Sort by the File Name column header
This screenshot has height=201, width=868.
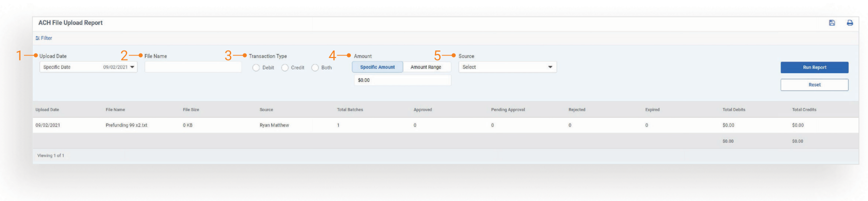point(115,109)
